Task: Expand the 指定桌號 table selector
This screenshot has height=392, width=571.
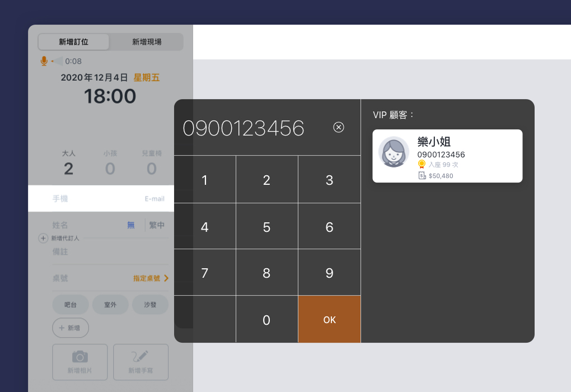Action: pyautogui.click(x=151, y=278)
